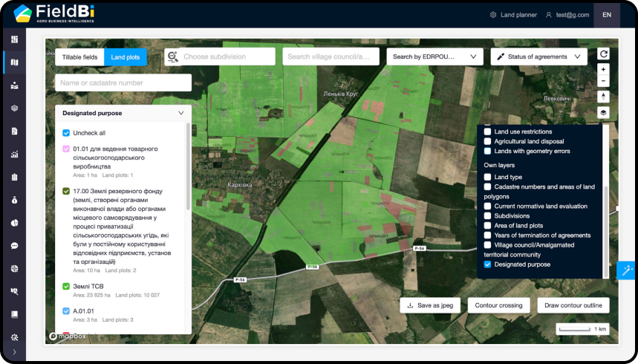Screen dimensions: 638x364
Task: Toggle the Uncheck all checkbox
Action: [66, 133]
